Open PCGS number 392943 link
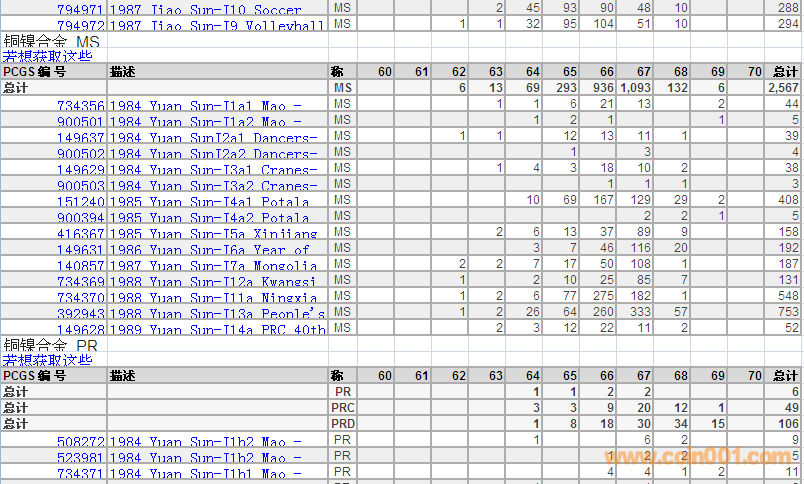804x484 pixels. pos(80,314)
